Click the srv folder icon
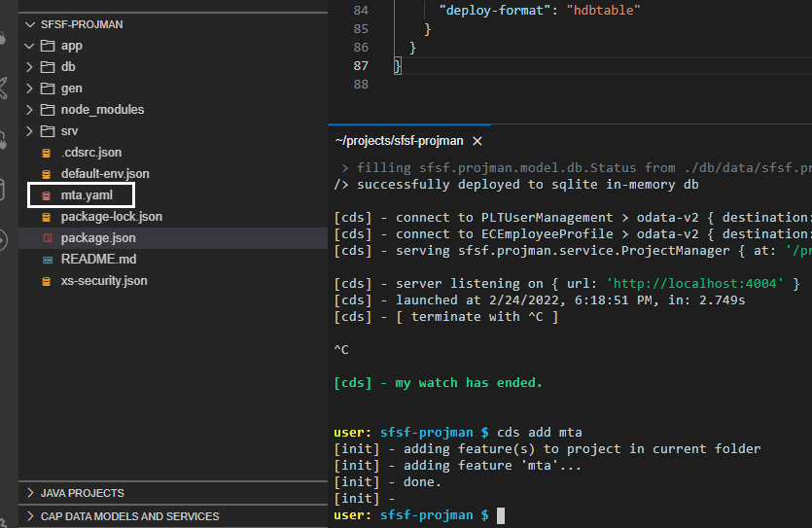Image resolution: width=812 pixels, height=528 pixels. [48, 131]
